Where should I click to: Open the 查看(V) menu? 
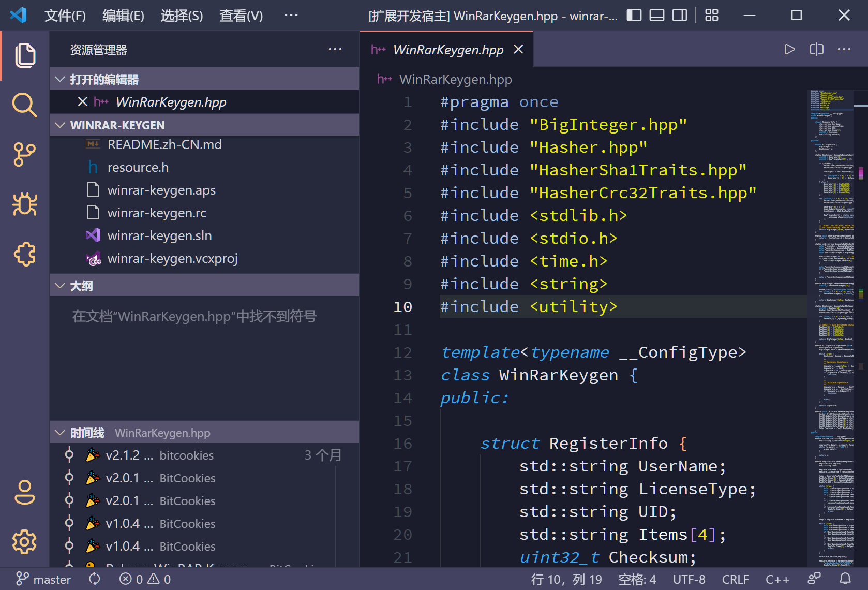(241, 16)
